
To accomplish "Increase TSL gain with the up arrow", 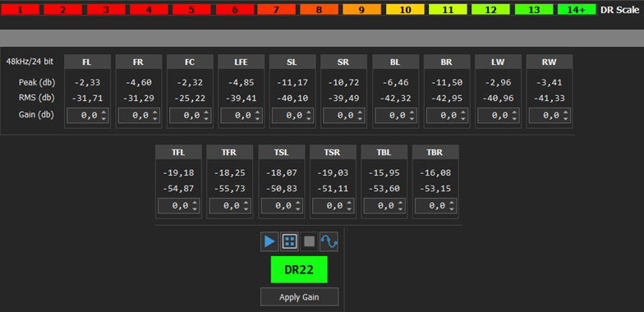I will 297,202.
